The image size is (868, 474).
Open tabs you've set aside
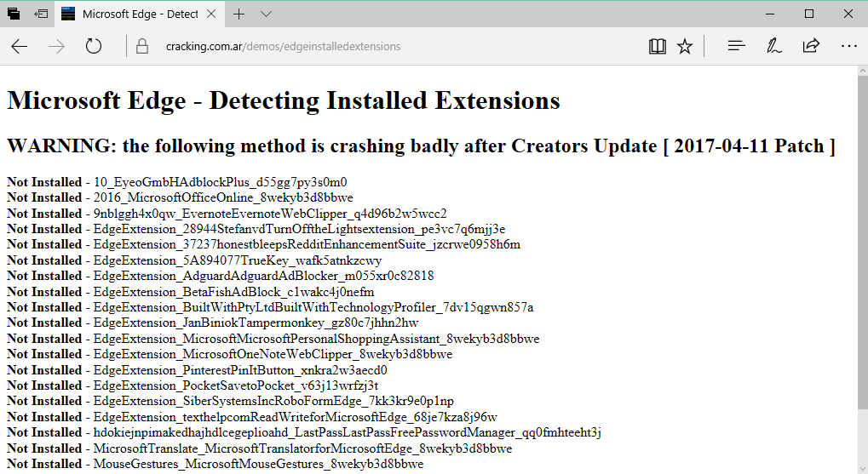(14, 14)
